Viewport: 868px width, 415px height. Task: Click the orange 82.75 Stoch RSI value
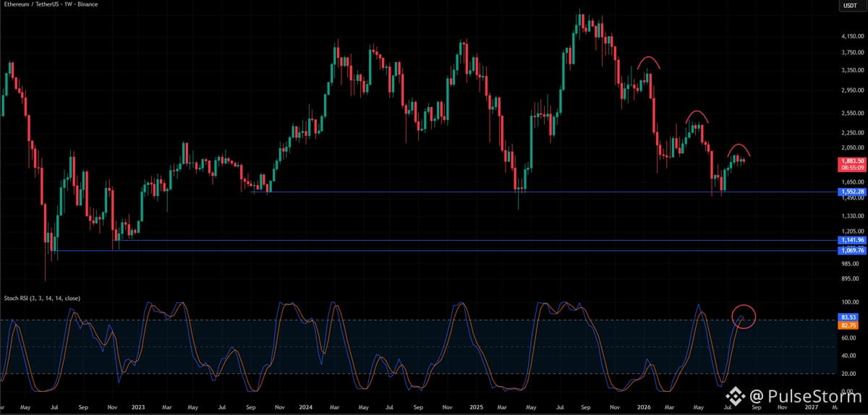click(x=850, y=327)
